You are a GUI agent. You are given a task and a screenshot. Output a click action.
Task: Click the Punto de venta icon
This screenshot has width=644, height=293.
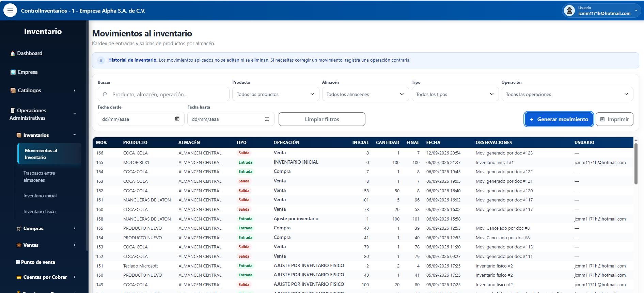point(18,262)
